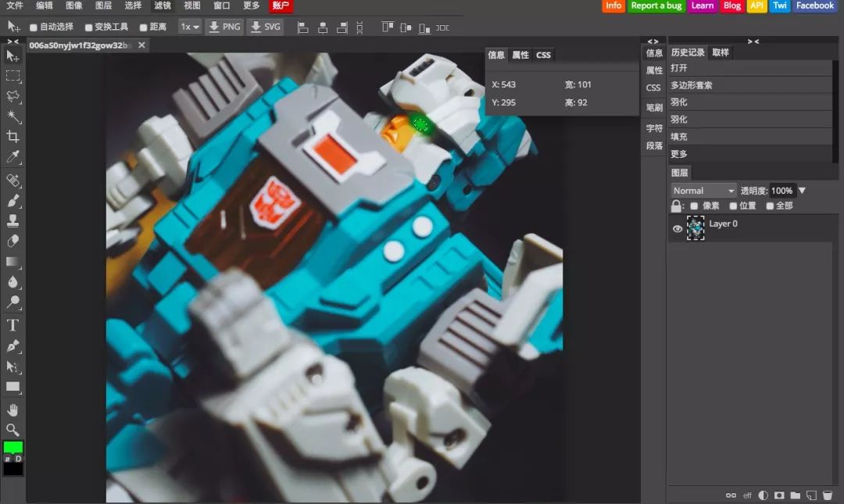Image resolution: width=844 pixels, height=504 pixels.
Task: Open the 透明度 opacity slider arrow
Action: pos(802,191)
